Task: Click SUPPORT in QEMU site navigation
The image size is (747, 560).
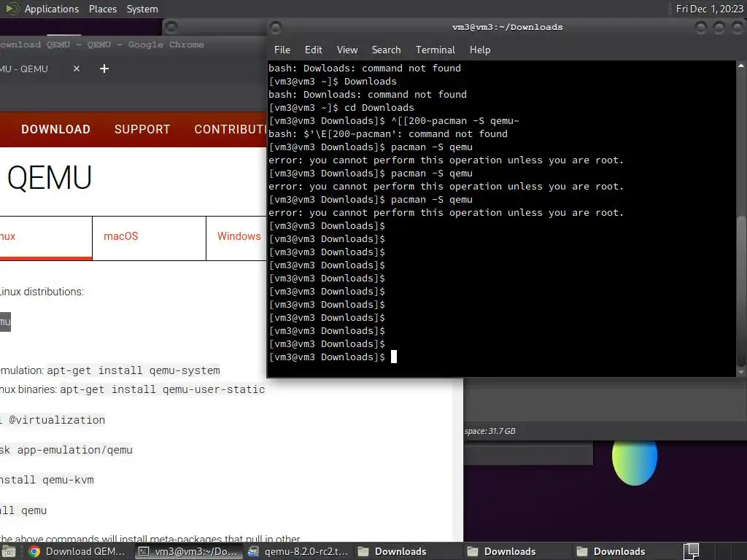Action: pyautogui.click(x=142, y=130)
